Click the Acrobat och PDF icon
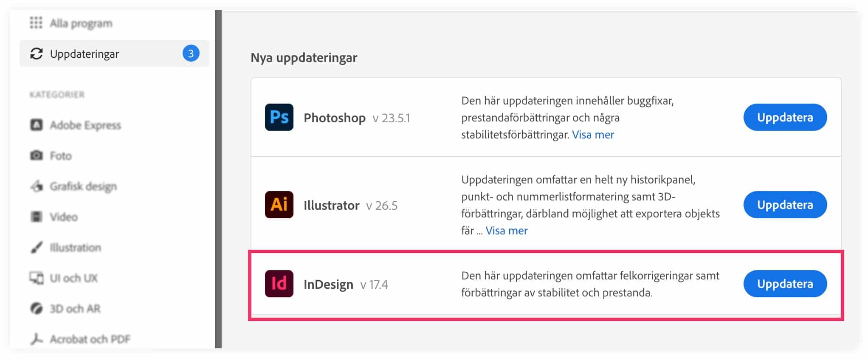This screenshot has height=361, width=868. click(37, 339)
